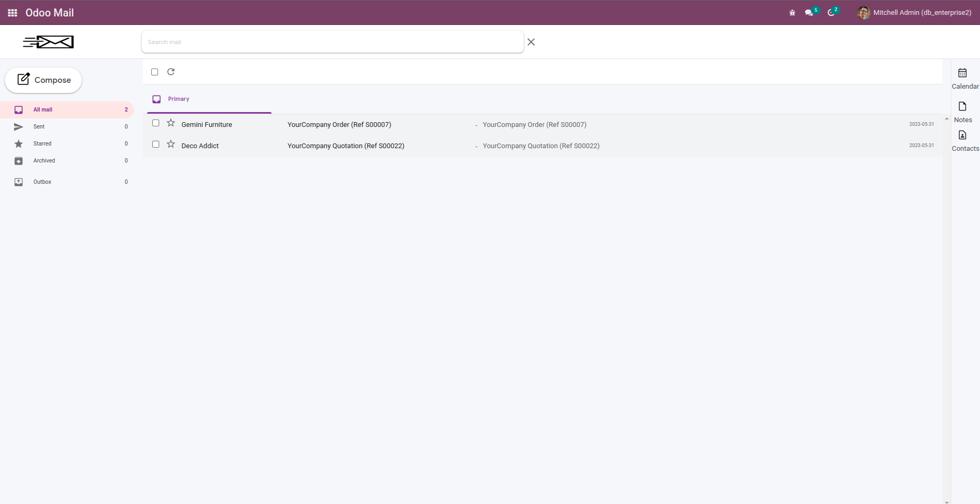
Task: Tick the select-all mail checkbox
Action: tap(155, 72)
